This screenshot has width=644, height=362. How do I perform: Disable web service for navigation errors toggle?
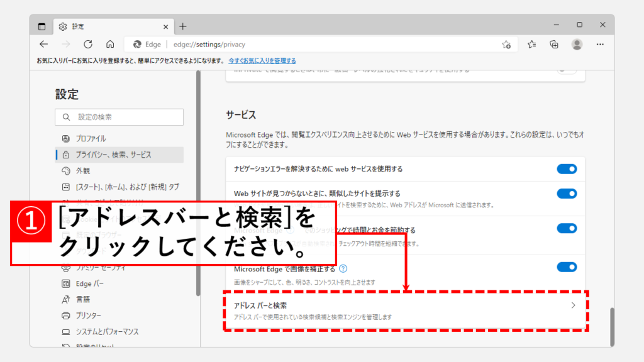(567, 169)
